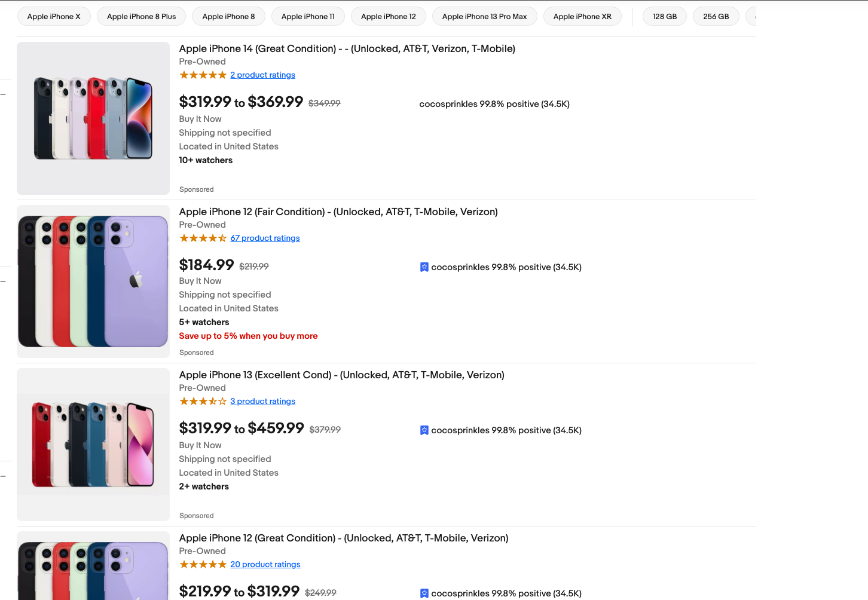Image resolution: width=868 pixels, height=600 pixels.
Task: Apply the Apple iPhone X filter chip
Action: coord(54,16)
